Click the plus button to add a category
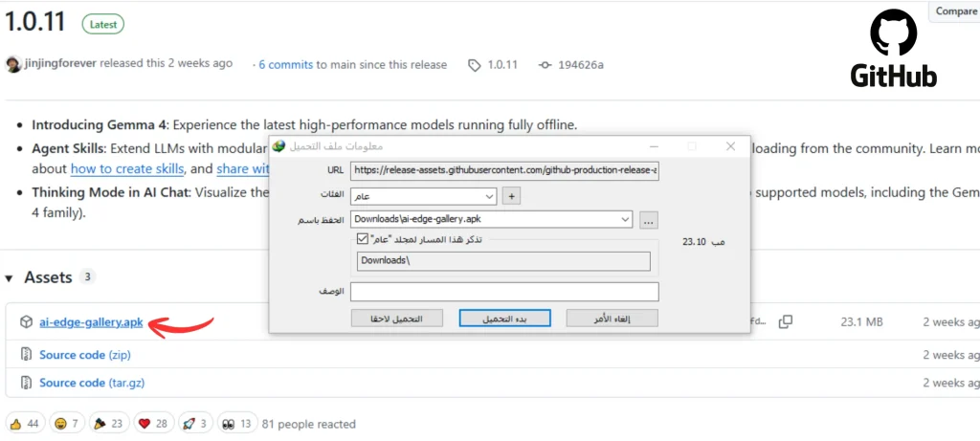Screen dimensions: 980x441 (512, 196)
